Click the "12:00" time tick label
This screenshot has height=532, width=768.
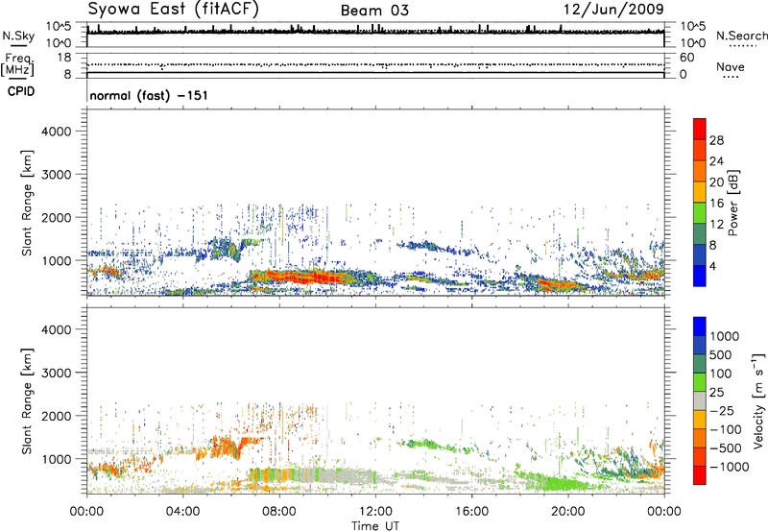coord(375,512)
